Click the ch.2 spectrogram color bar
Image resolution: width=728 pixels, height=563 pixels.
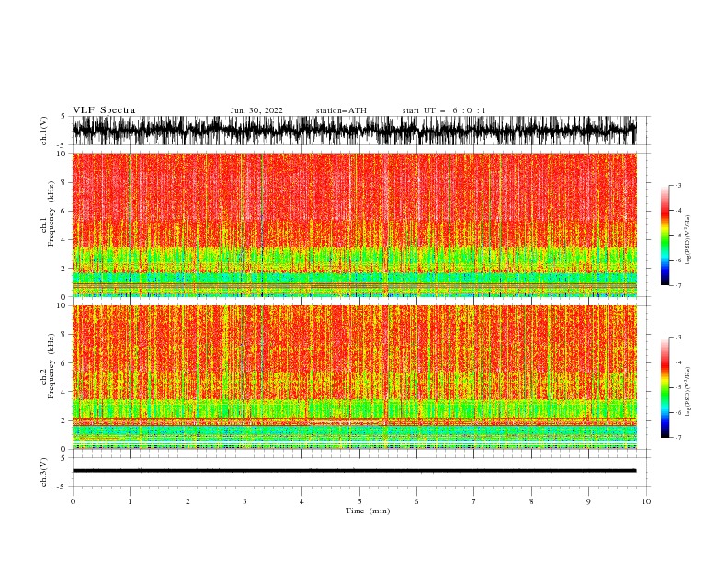pyautogui.click(x=665, y=387)
